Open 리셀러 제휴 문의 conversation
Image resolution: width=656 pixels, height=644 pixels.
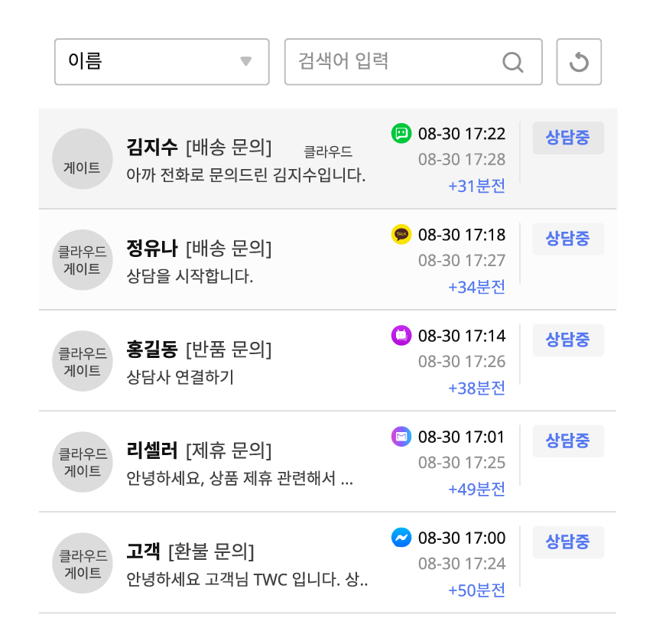coord(327,461)
